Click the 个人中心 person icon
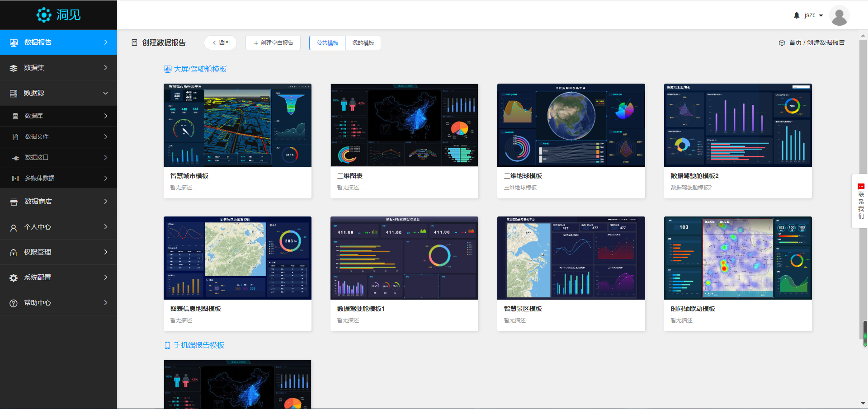The height and width of the screenshot is (409, 868). coord(14,227)
